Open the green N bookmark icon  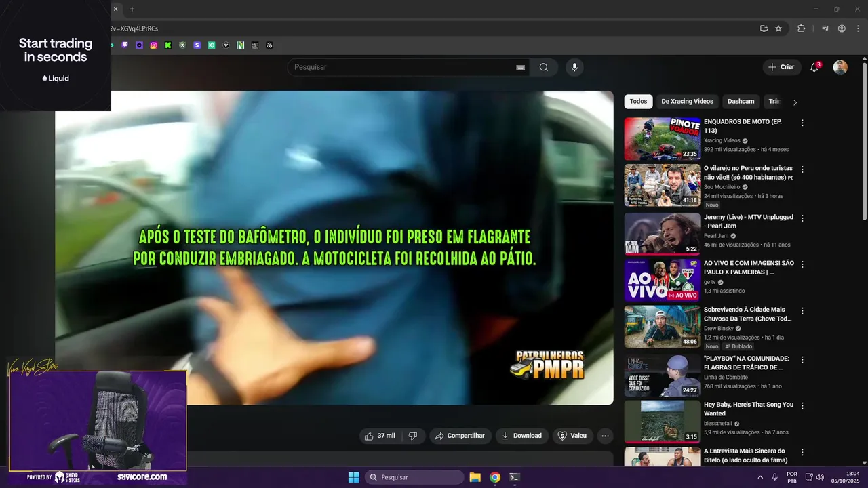(240, 45)
